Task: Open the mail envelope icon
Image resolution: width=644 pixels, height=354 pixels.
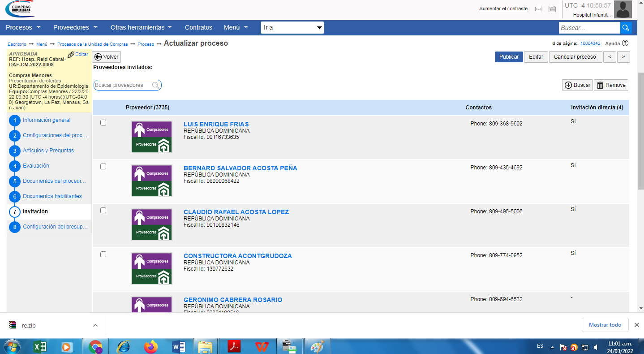Action: click(x=539, y=9)
